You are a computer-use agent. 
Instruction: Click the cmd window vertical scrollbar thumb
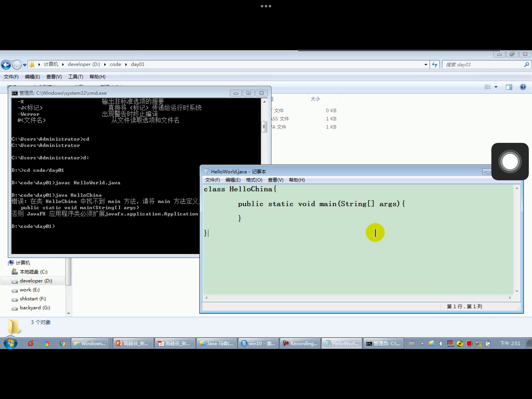point(264,127)
